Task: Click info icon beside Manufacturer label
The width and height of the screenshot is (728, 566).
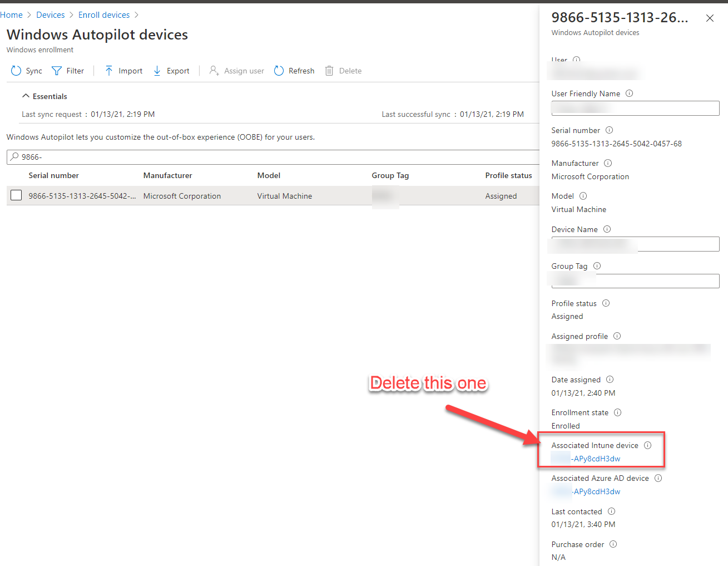Action: pyautogui.click(x=608, y=163)
